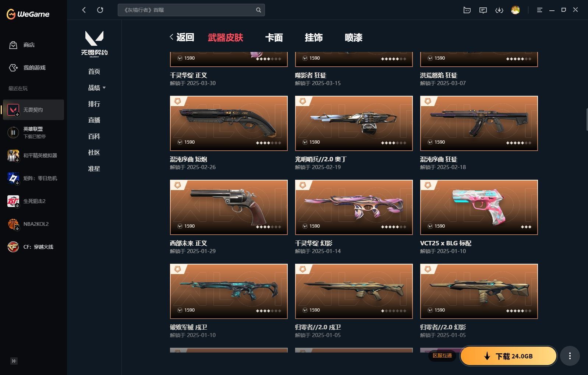588x375 pixels.
Task: Click the user avatar icon
Action: pos(516,10)
